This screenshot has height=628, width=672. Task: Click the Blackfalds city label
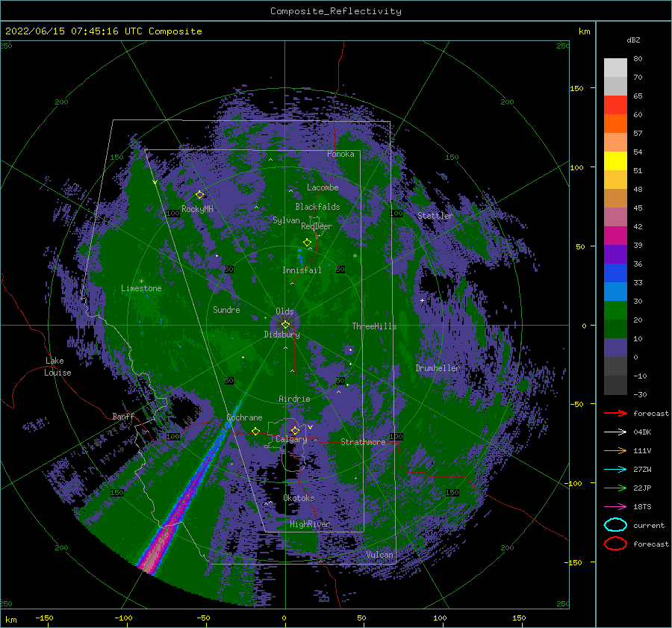[317, 207]
